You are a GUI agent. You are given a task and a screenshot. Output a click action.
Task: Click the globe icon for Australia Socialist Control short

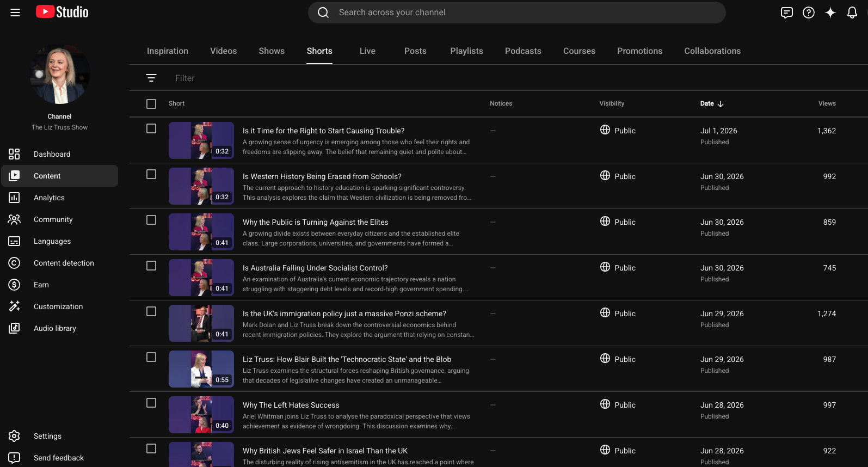click(x=605, y=267)
